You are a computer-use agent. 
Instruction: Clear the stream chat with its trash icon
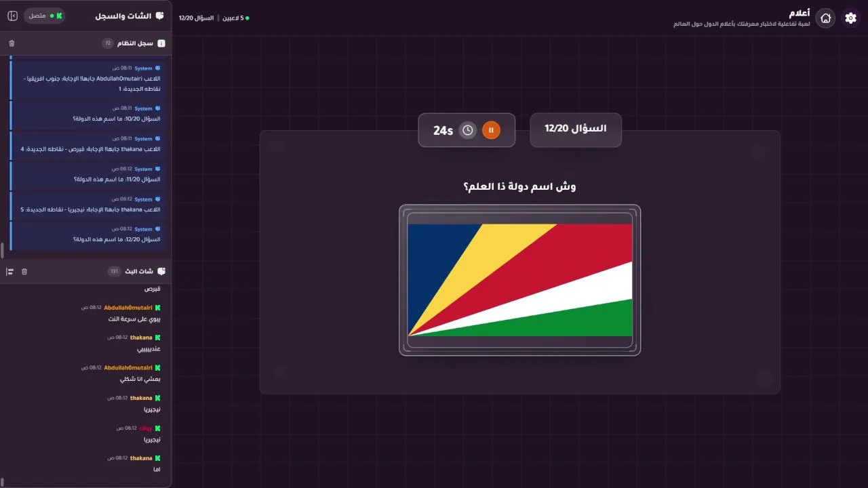(x=24, y=271)
